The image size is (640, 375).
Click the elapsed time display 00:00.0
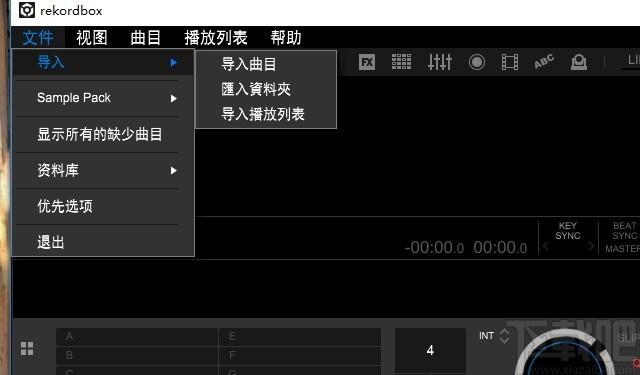coord(500,247)
